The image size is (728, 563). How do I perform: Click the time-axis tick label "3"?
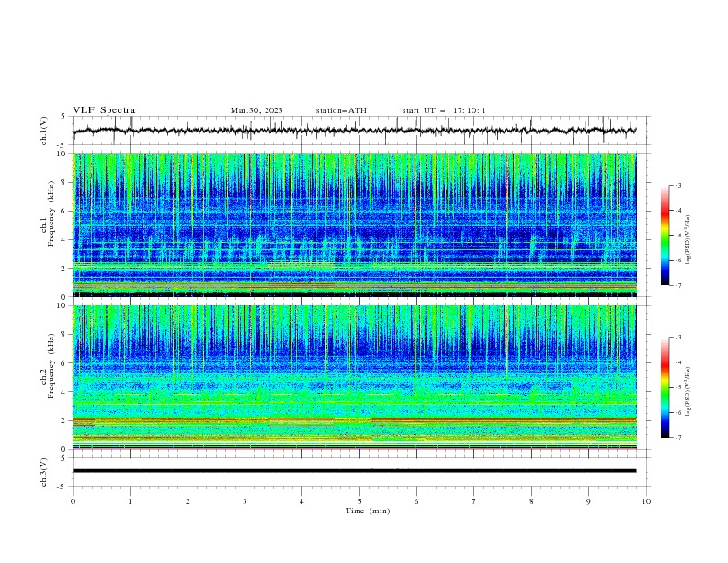pos(245,501)
